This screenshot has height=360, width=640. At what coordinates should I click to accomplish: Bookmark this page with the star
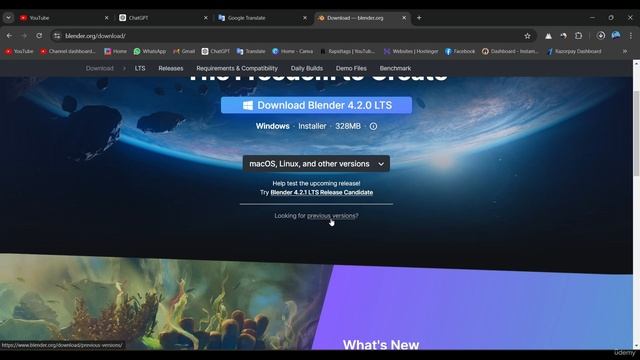coord(527,36)
